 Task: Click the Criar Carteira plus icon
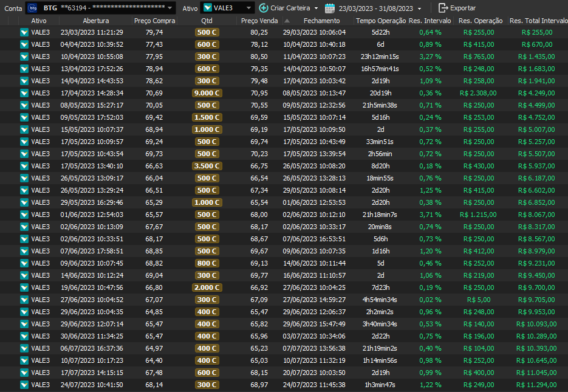point(263,8)
